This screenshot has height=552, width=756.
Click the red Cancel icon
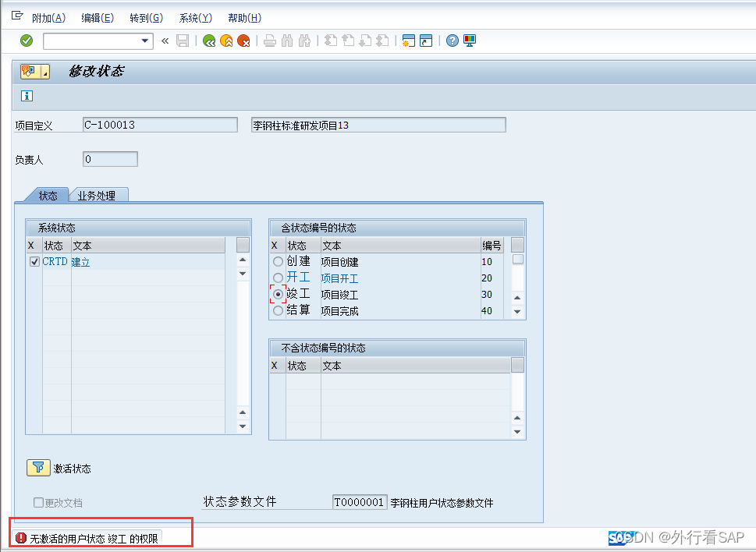click(x=243, y=41)
